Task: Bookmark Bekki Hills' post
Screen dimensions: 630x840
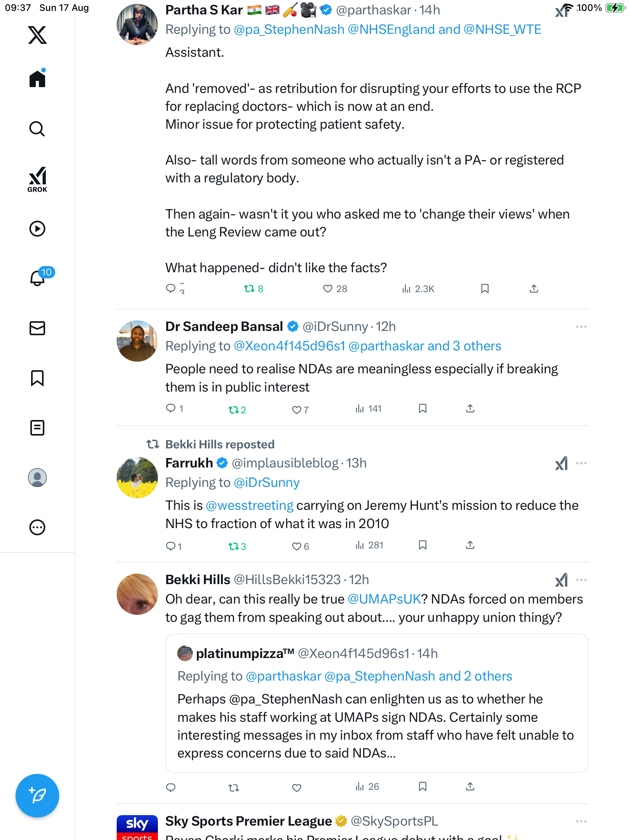Action: [423, 787]
